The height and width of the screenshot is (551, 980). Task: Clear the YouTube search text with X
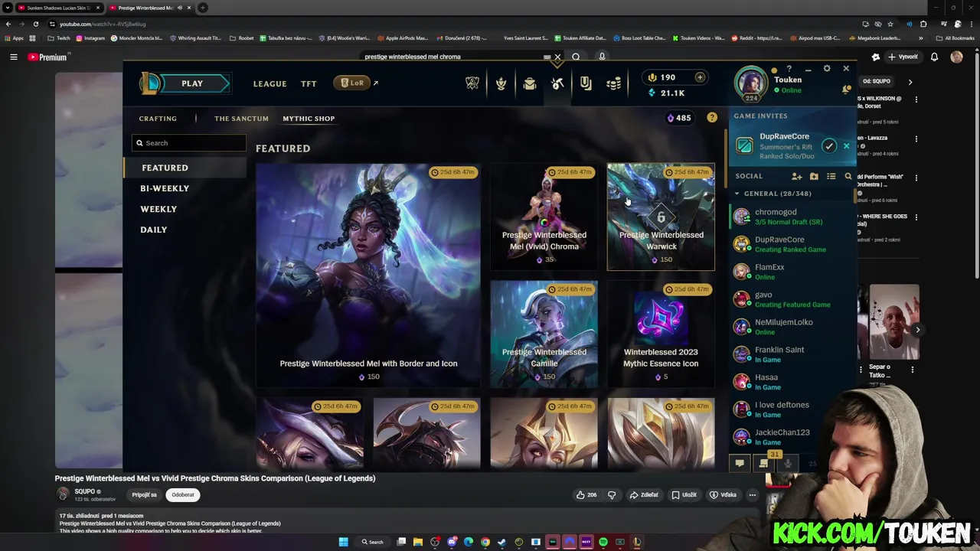[x=557, y=57]
